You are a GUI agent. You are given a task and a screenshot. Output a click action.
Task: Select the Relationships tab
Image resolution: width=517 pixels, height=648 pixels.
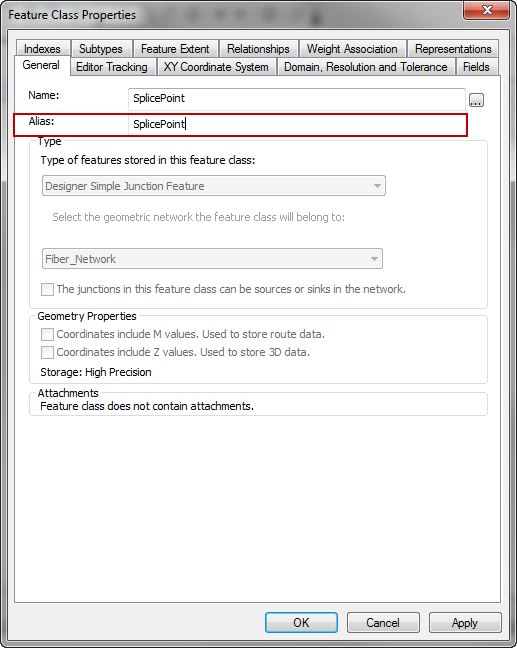pos(258,49)
